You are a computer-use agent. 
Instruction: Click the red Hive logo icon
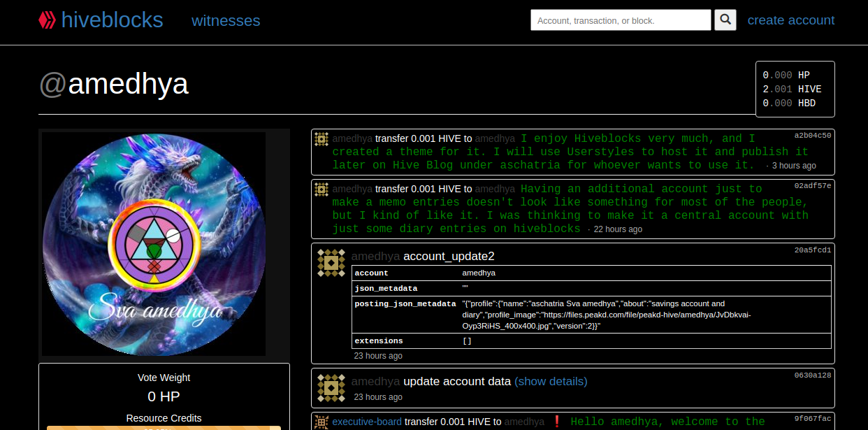48,20
